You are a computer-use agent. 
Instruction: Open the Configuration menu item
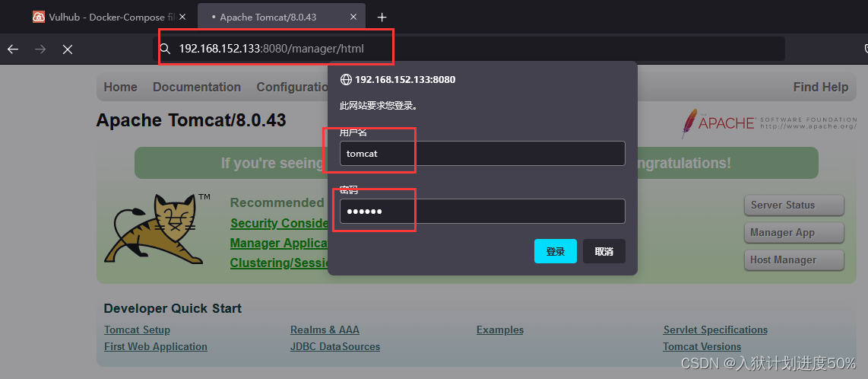293,87
